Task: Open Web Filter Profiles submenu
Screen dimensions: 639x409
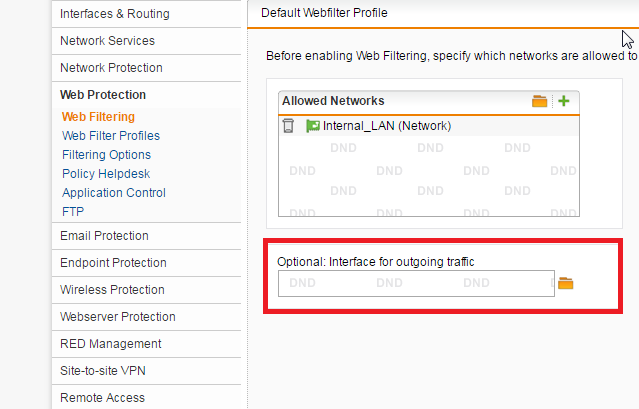Action: [111, 136]
